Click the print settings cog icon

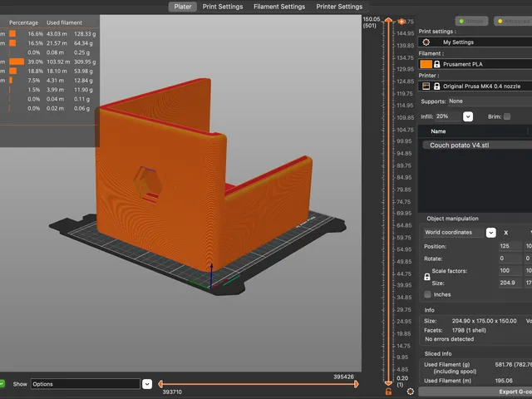coord(426,42)
